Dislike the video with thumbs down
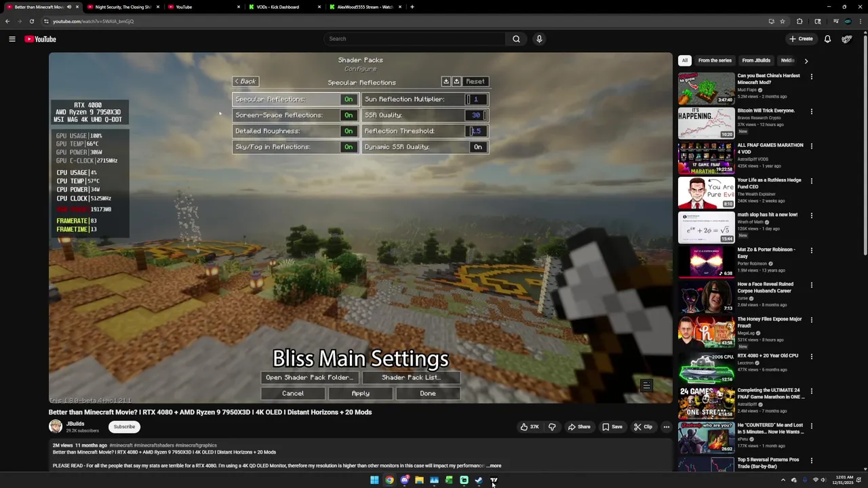 tap(552, 427)
